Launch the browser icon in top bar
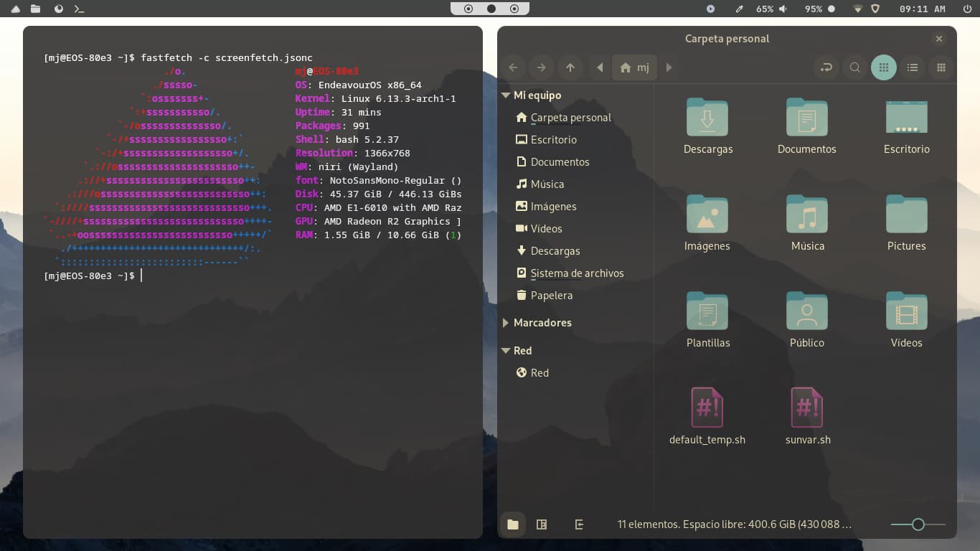The width and height of the screenshot is (980, 551). tap(59, 9)
